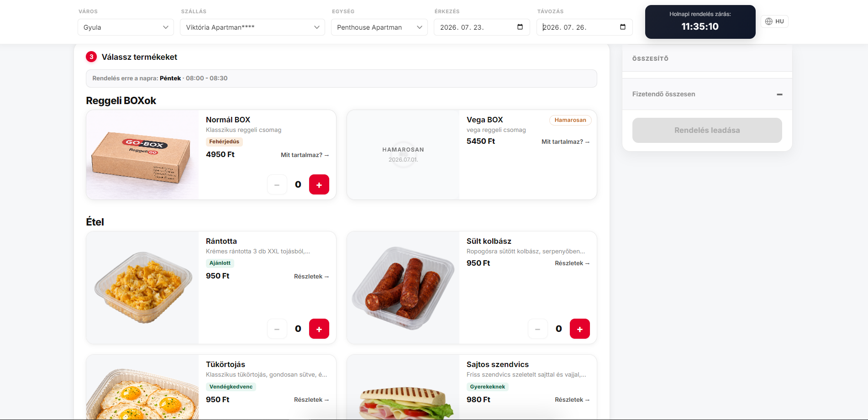Decrease Normál BOX quantity with the minus button
The height and width of the screenshot is (420, 868).
click(x=277, y=184)
